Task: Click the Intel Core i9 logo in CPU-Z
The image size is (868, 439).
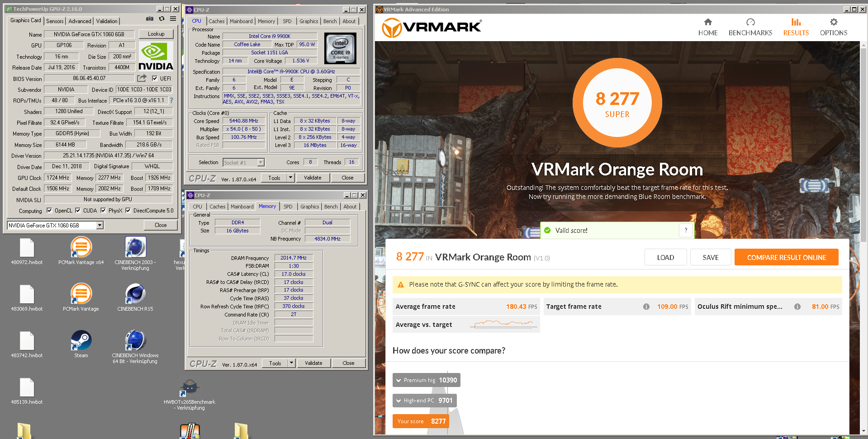Action: pyautogui.click(x=340, y=48)
